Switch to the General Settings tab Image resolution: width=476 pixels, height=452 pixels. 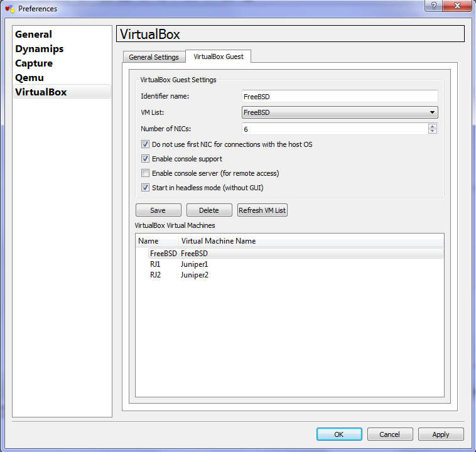154,57
